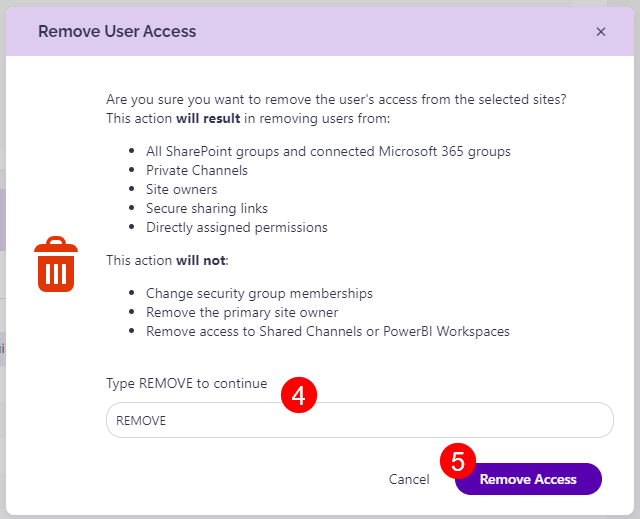
Task: Click the Site owners list item
Action: coord(181,189)
